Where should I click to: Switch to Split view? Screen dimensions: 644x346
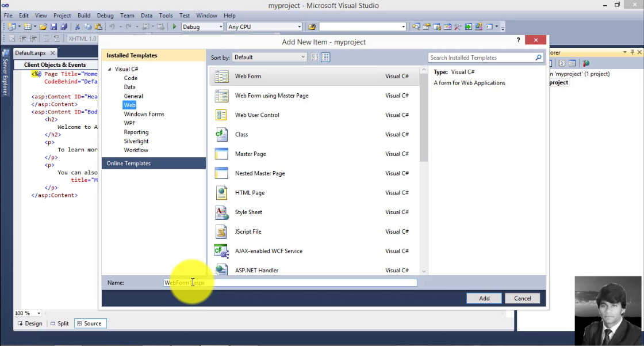60,324
